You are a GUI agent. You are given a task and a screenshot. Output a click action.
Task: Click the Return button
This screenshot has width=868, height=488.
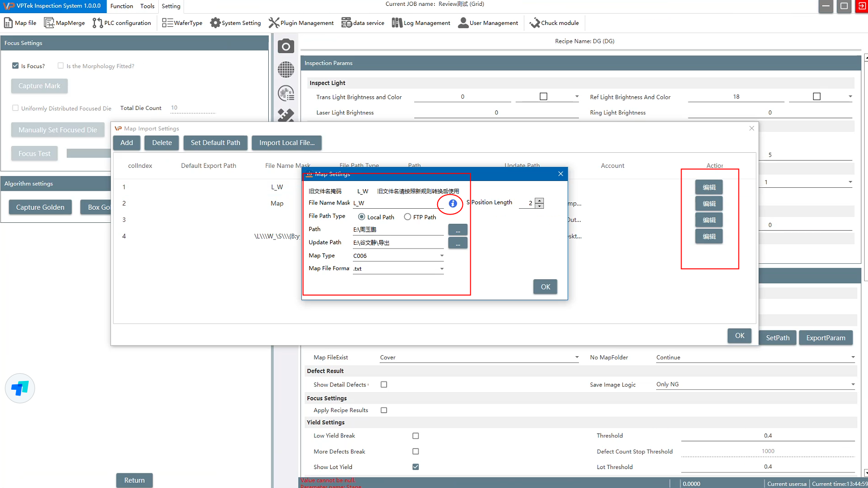point(134,480)
